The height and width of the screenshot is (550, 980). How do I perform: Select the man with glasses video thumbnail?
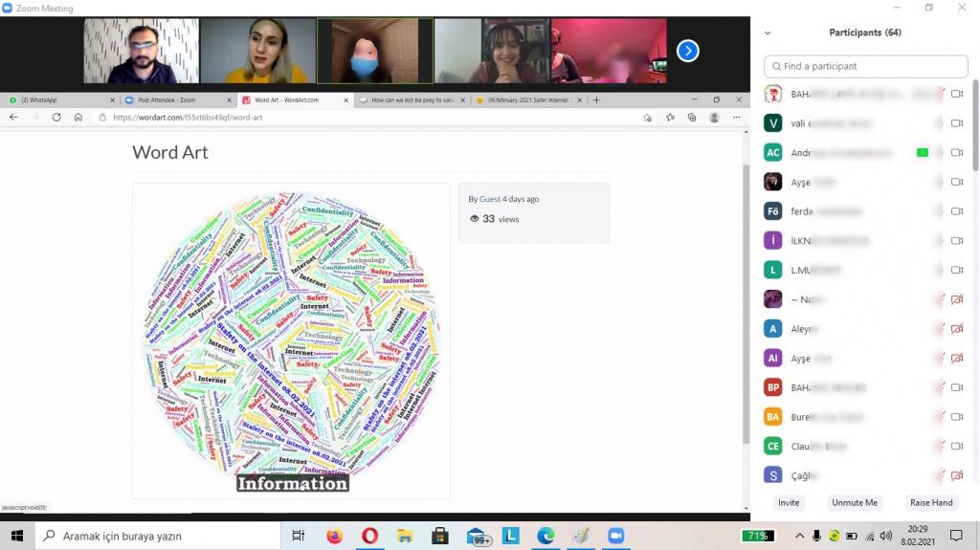point(142,51)
